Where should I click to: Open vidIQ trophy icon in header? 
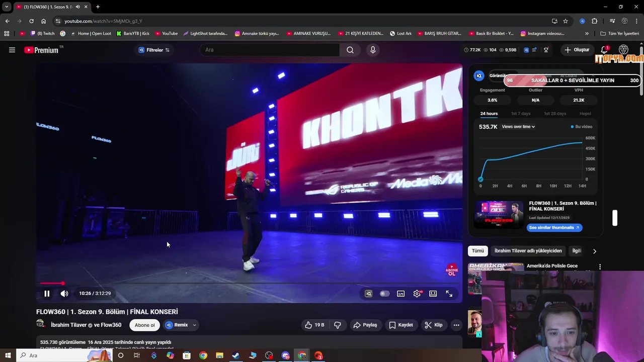pos(546,50)
